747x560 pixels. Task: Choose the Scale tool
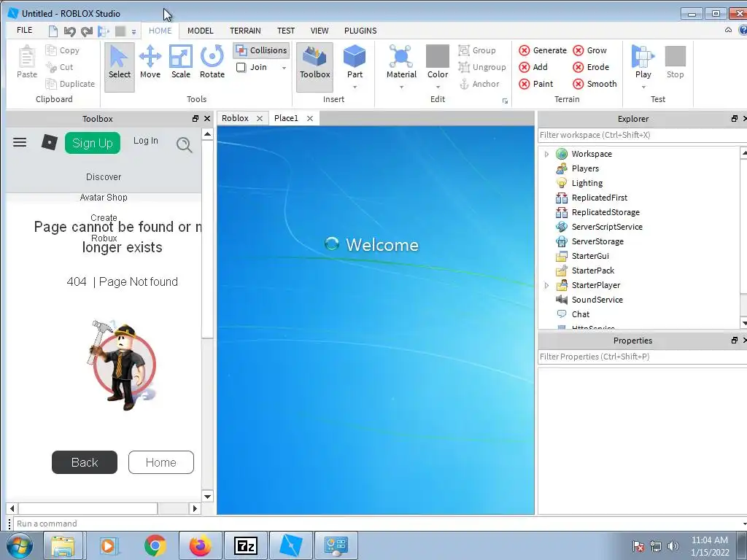tap(181, 63)
